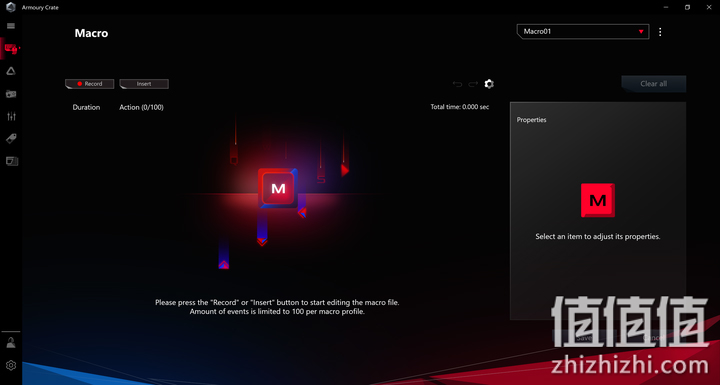Click the Macro page title
Image resolution: width=720 pixels, height=385 pixels.
point(91,33)
